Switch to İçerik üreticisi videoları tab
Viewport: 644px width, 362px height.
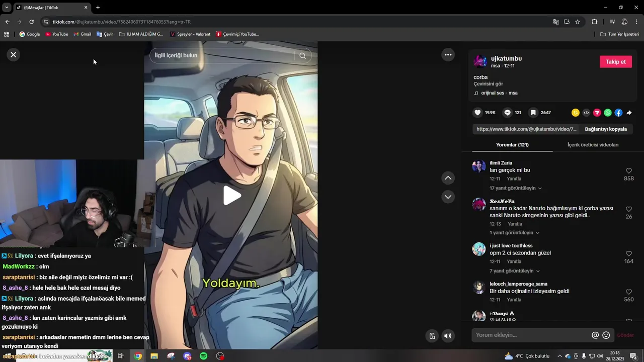coord(593,145)
